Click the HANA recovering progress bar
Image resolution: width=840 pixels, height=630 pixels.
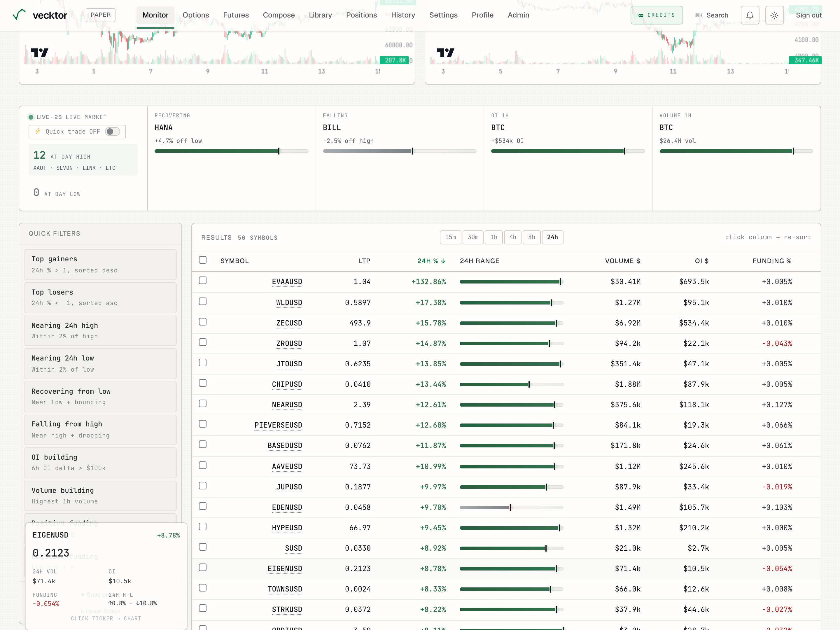[x=231, y=151]
